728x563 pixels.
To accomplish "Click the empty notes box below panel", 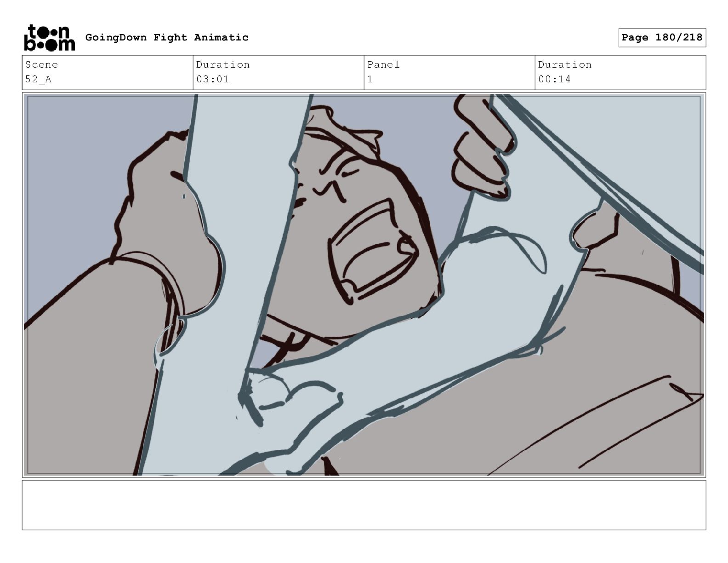I will coord(364,505).
